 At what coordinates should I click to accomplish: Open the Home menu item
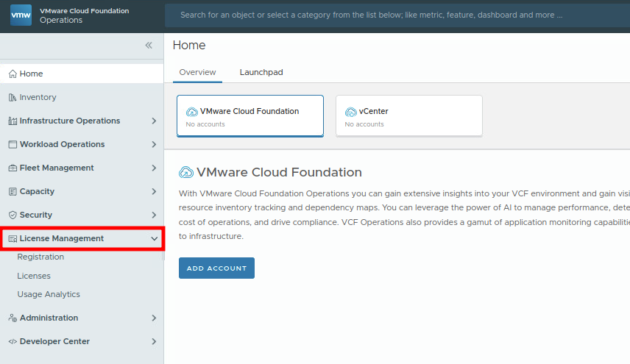82,74
